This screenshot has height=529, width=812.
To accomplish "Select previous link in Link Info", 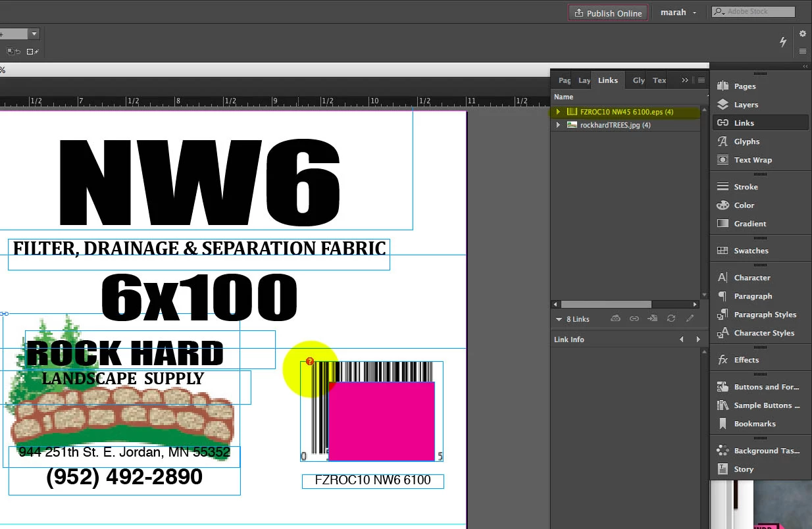I will pyautogui.click(x=682, y=340).
